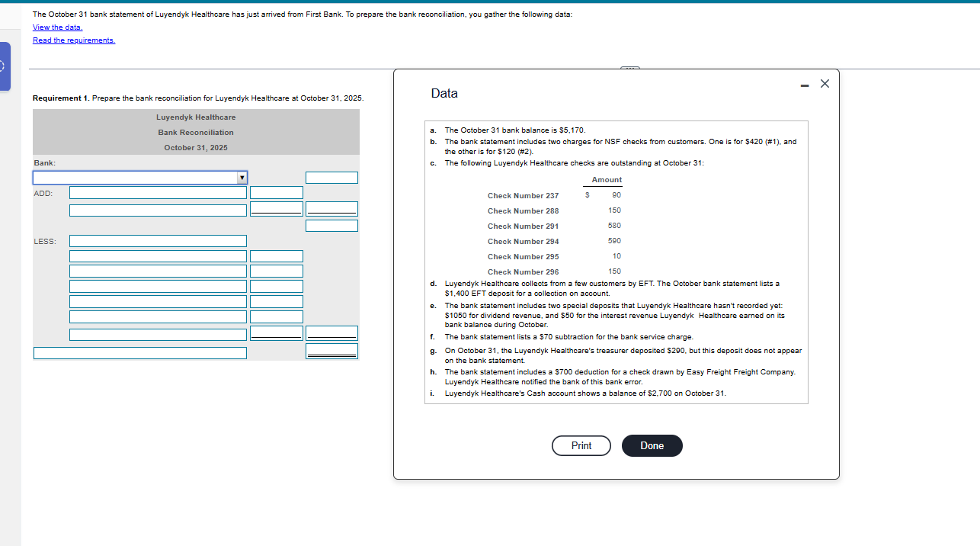Open the Bank dropdown selector
Image resolution: width=980 pixels, height=546 pixels.
tap(242, 177)
